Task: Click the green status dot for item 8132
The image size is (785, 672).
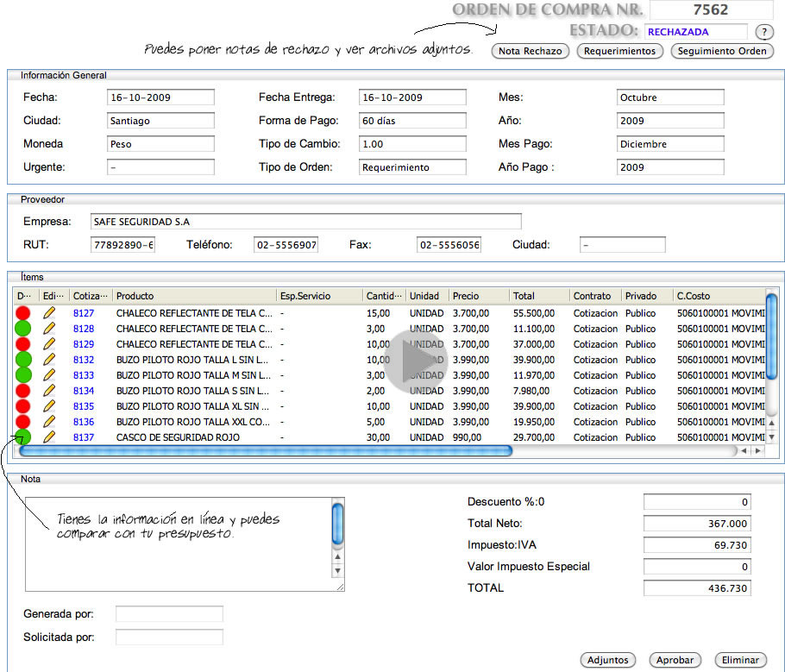Action: pyautogui.click(x=23, y=360)
